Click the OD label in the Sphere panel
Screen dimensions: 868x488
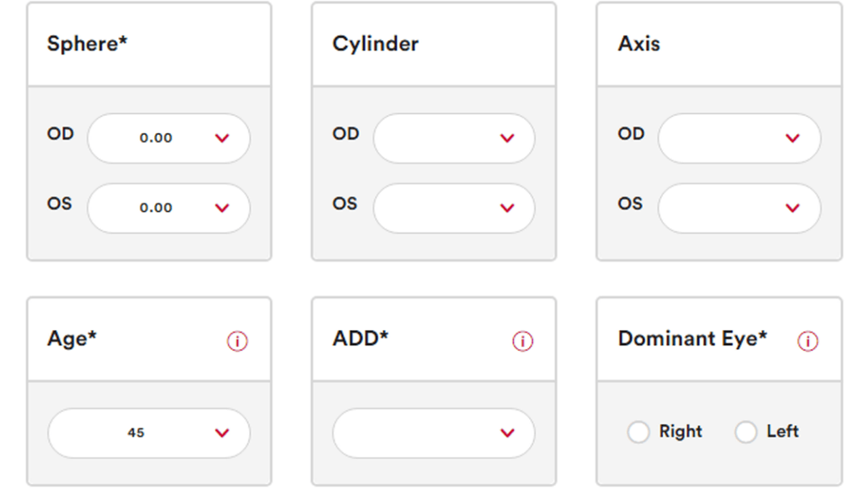coord(60,134)
